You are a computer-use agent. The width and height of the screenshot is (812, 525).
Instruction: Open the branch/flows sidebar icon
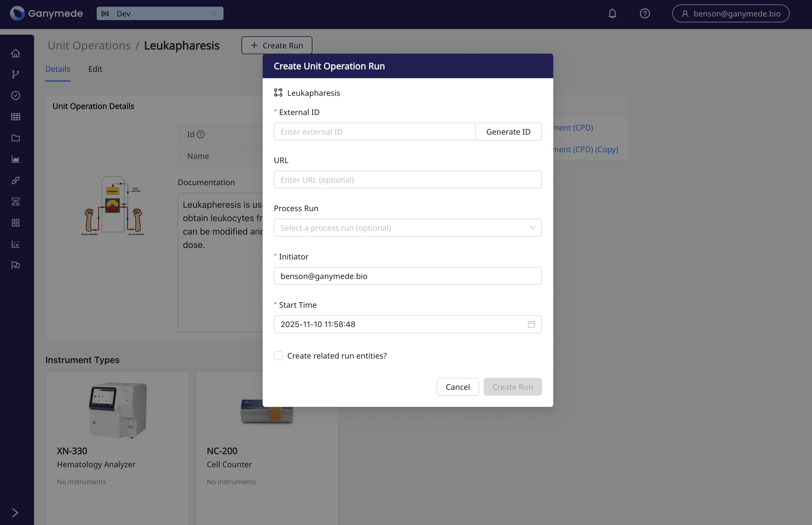point(16,74)
